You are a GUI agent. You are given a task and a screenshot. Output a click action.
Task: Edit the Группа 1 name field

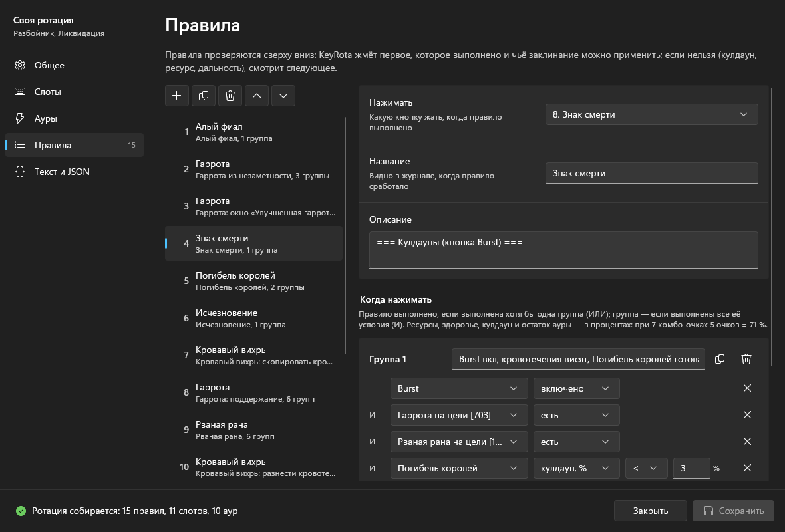[578, 359]
